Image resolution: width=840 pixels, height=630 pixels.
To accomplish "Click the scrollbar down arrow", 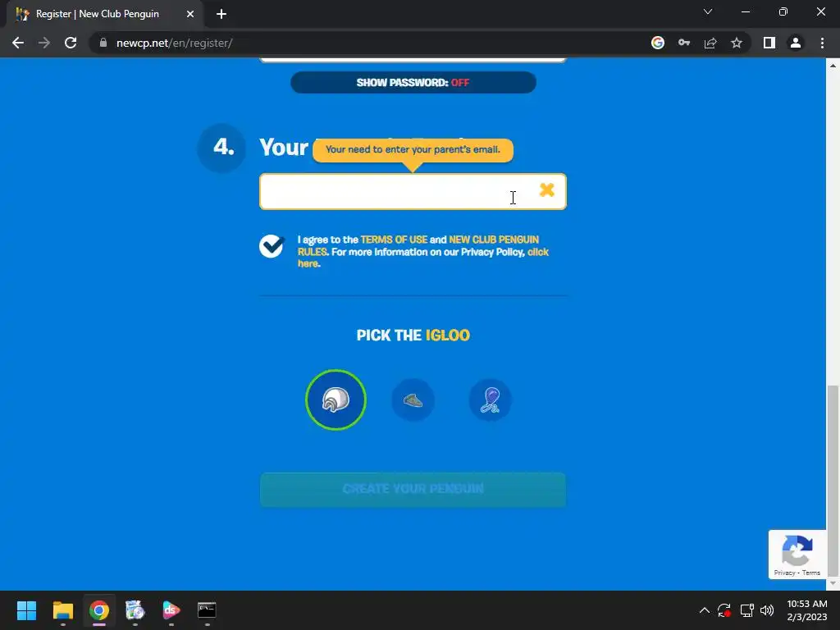I will point(833,583).
